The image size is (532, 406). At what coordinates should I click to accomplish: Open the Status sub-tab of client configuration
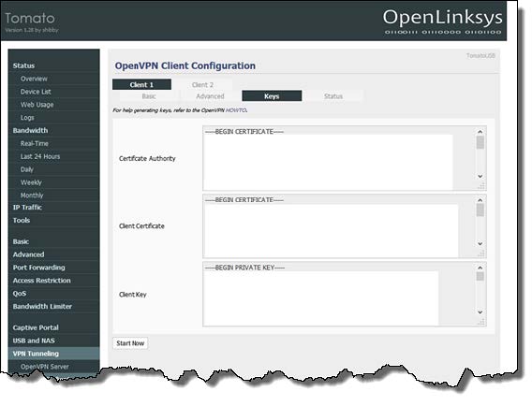(x=333, y=96)
